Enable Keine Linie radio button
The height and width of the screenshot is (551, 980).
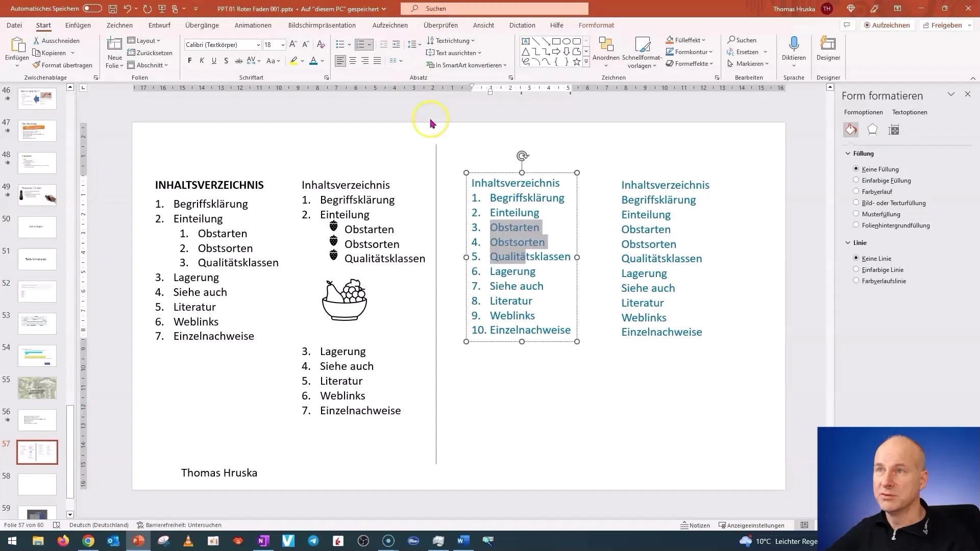856,258
